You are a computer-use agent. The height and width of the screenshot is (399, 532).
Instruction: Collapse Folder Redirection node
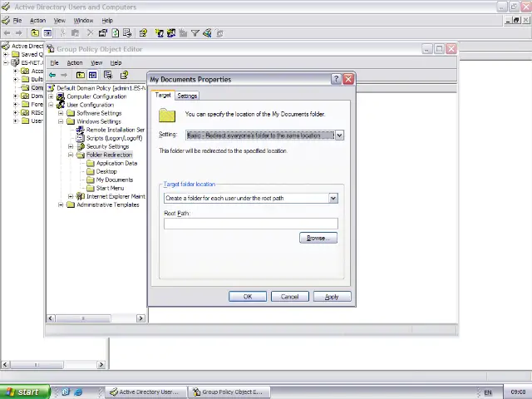[71, 155]
